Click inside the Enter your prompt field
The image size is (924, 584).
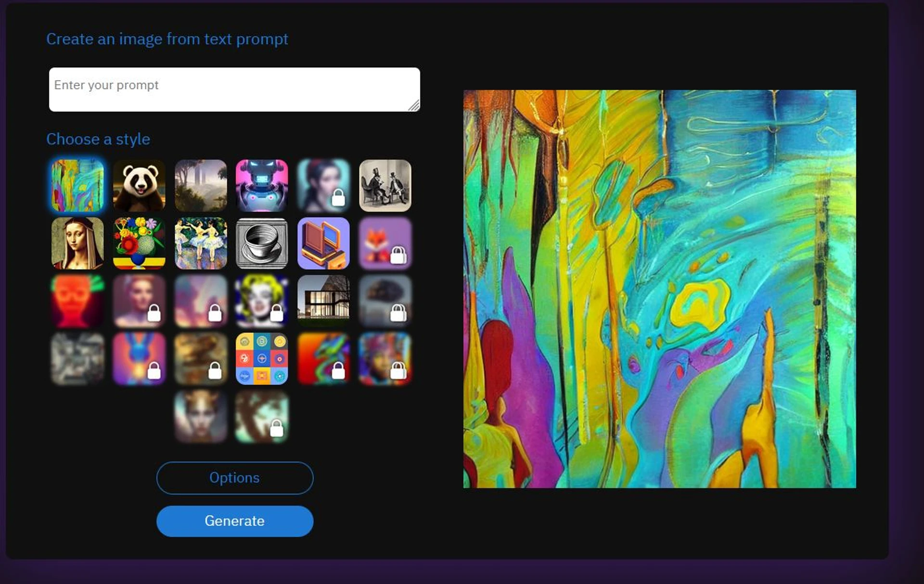pyautogui.click(x=234, y=89)
